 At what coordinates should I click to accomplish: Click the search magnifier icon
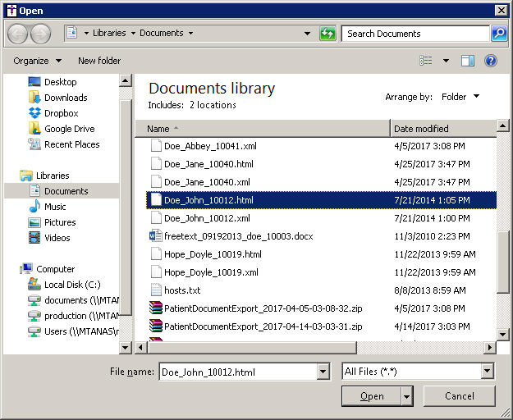498,34
